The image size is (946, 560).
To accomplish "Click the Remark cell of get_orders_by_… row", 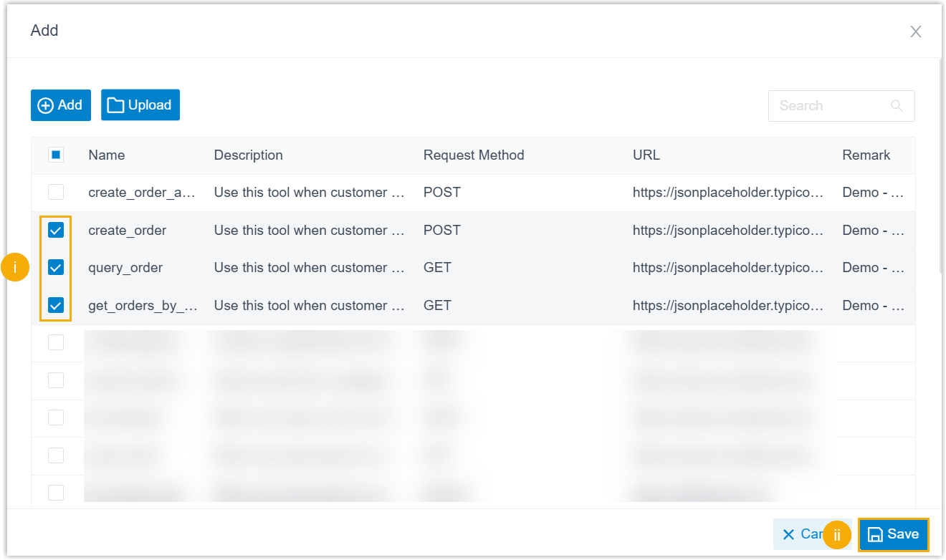I will [873, 306].
